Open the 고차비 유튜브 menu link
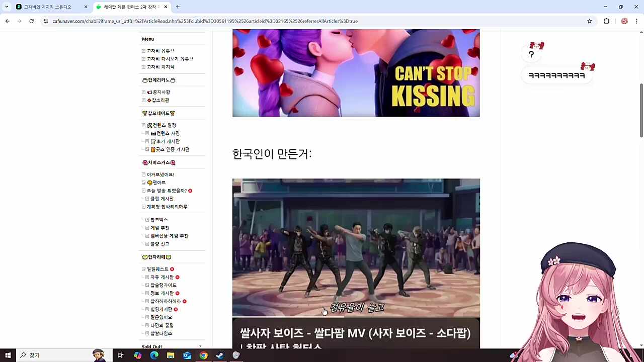 click(160, 51)
